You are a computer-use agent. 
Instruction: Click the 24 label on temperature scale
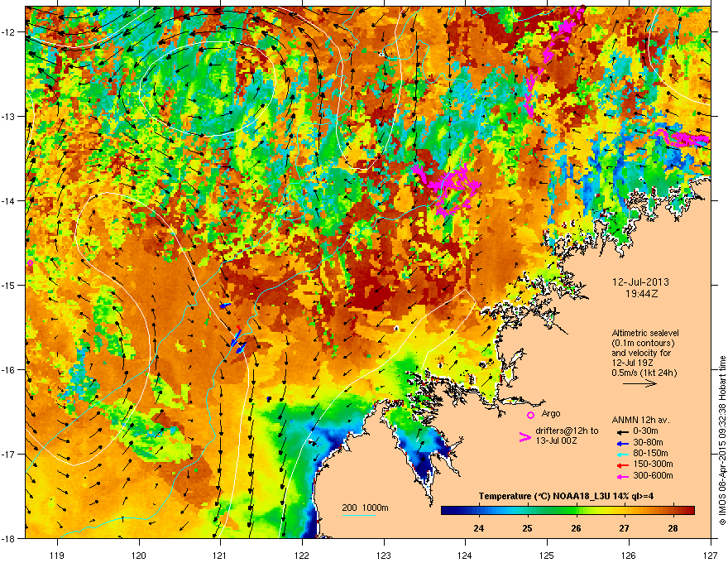(478, 528)
